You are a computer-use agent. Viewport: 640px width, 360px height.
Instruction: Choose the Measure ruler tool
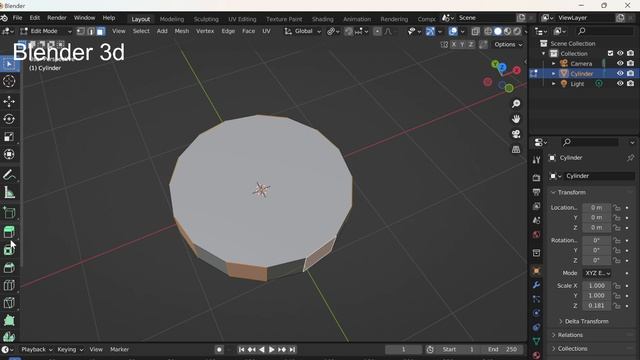coord(9,192)
